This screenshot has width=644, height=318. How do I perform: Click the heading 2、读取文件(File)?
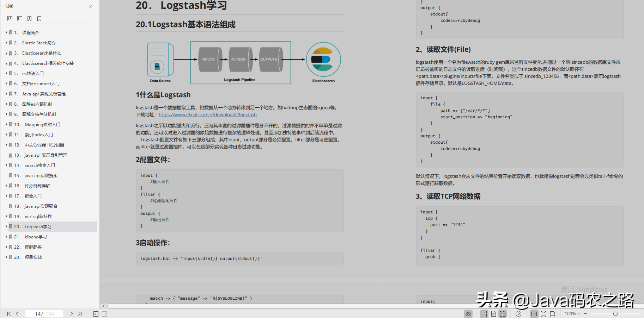[x=443, y=49]
